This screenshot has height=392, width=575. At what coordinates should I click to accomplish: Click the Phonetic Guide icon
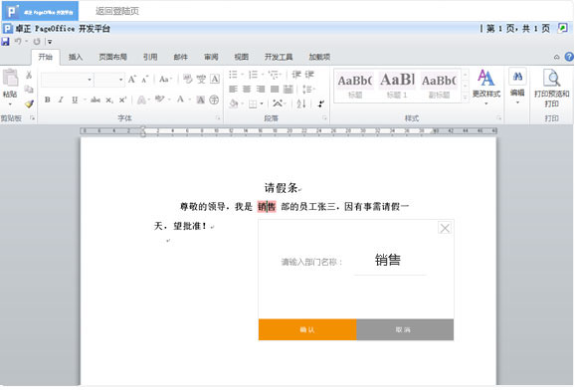click(x=201, y=79)
